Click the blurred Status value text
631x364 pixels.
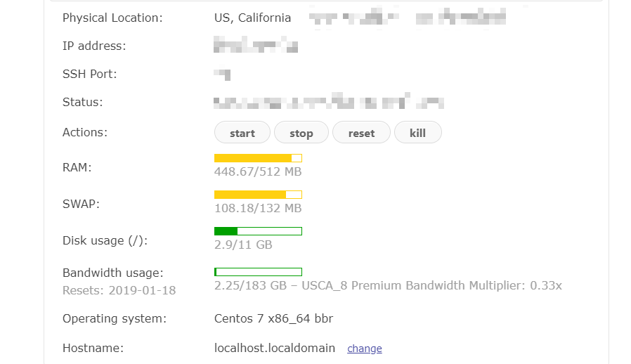tap(329, 103)
